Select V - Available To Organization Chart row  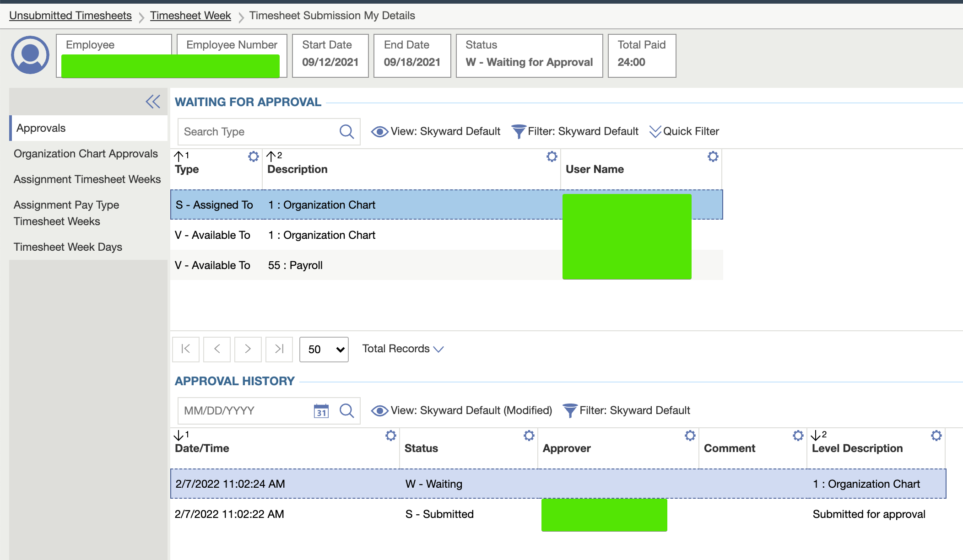(x=447, y=235)
